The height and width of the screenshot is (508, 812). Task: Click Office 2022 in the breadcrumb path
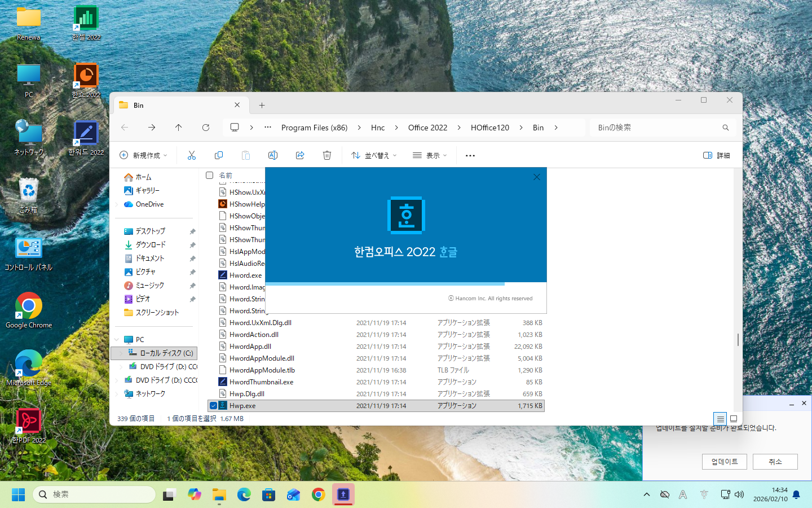[x=427, y=128]
